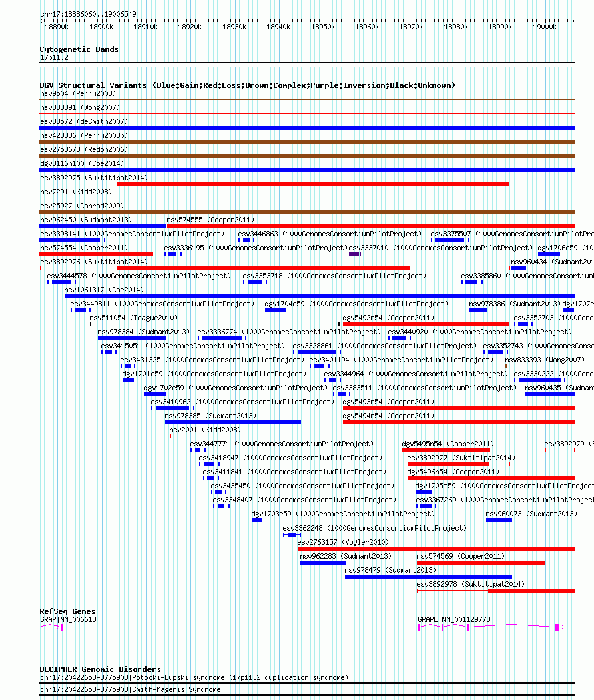Click the esv33572 (deSmith2007) label
Viewport: 594px width, 700px height.
click(84, 121)
